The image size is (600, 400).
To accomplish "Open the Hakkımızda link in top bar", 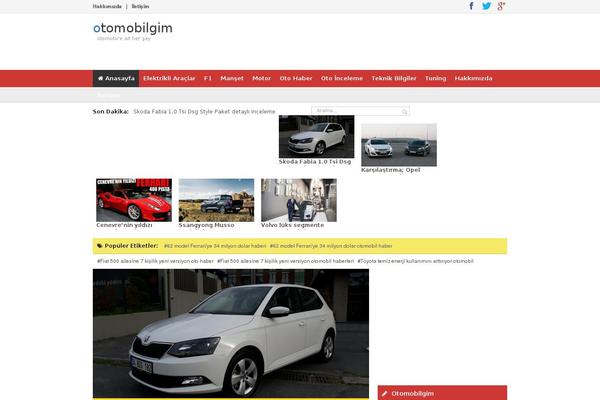I will (107, 7).
